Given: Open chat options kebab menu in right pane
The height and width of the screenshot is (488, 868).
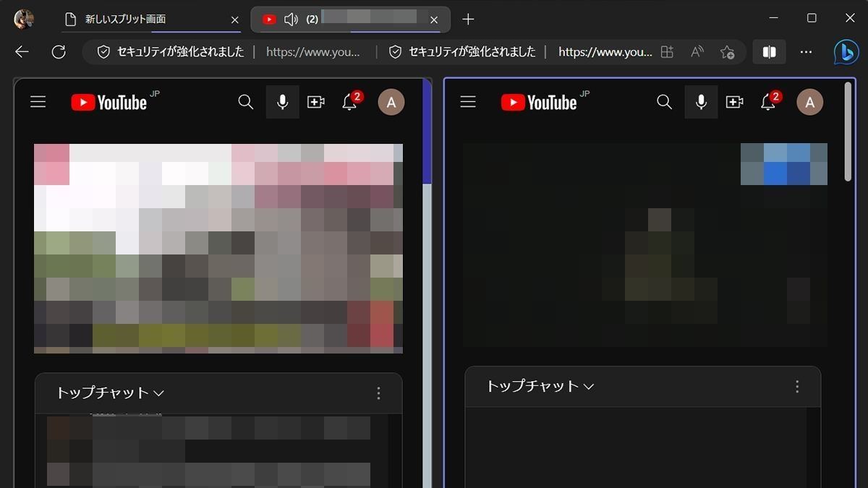Looking at the screenshot, I should click(x=797, y=387).
